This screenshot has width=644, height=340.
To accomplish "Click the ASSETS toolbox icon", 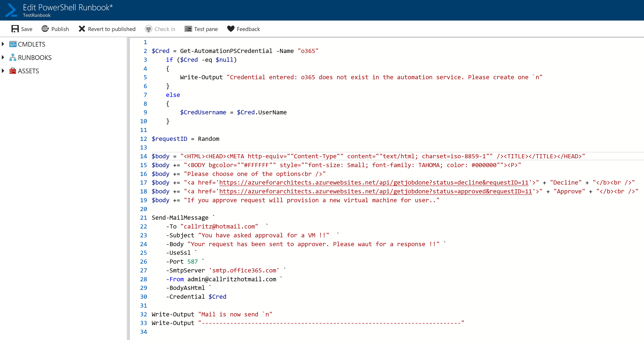I will click(x=13, y=71).
